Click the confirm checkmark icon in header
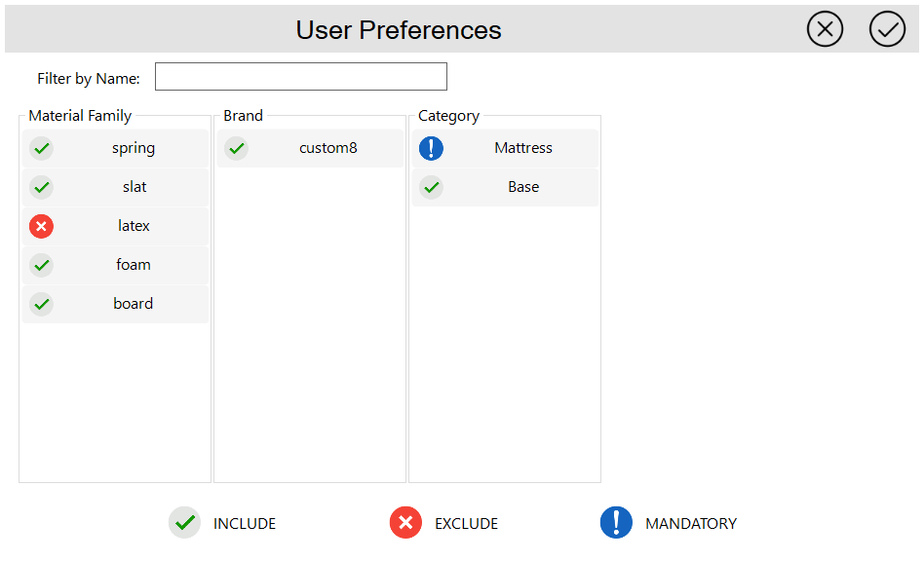This screenshot has height=561, width=924. click(887, 29)
